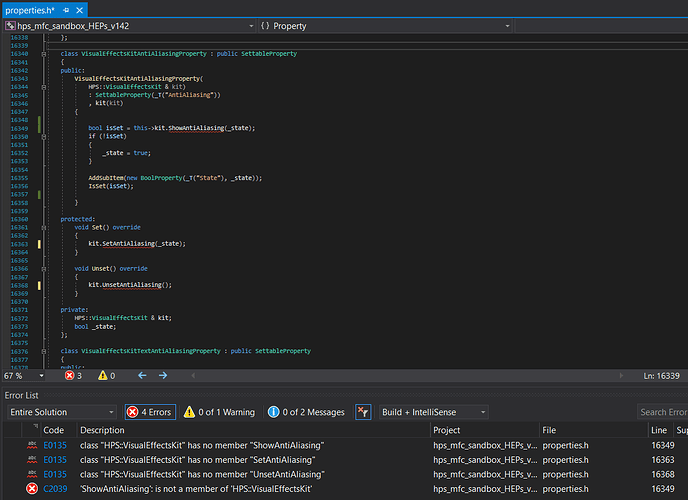Click UnsetAntiAliasing call in code line 16368

(x=132, y=285)
